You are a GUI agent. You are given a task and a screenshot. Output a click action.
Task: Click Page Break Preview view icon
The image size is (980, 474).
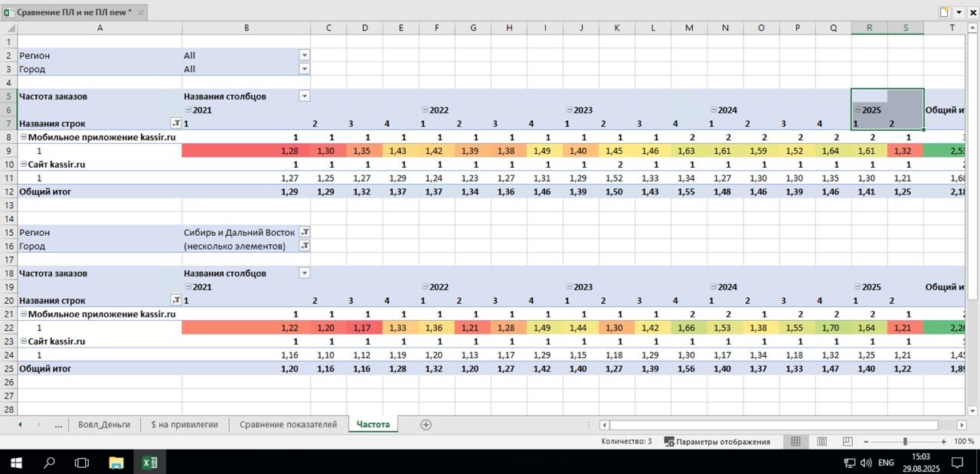tap(848, 442)
